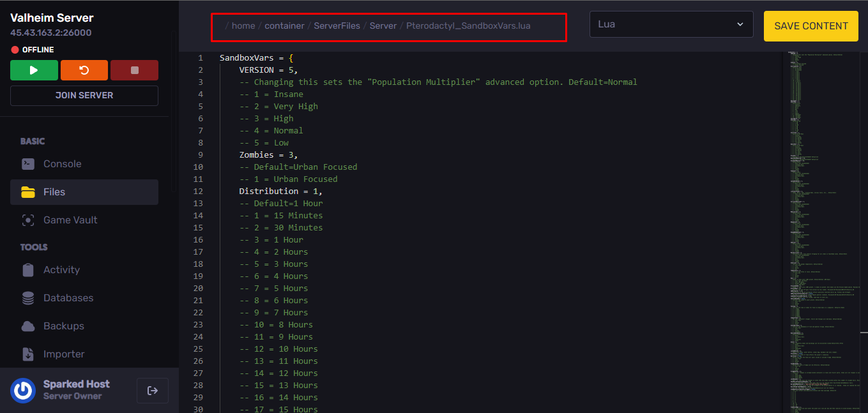The width and height of the screenshot is (868, 413).
Task: Open the Backups page
Action: pyautogui.click(x=84, y=326)
